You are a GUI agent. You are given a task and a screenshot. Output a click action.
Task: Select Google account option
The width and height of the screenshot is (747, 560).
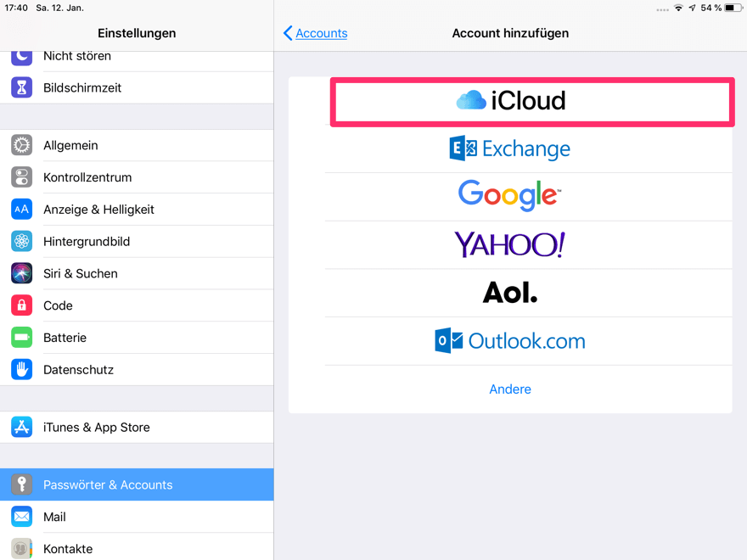click(510, 196)
